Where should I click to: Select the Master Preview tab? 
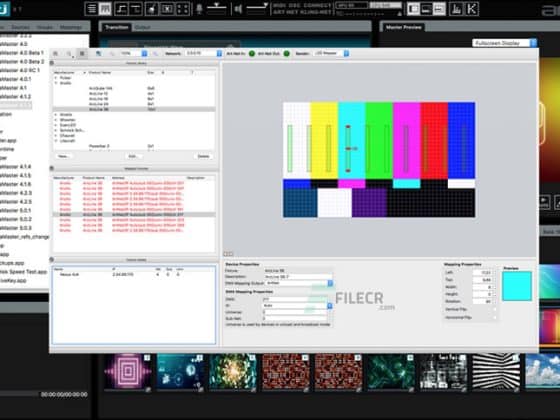tap(403, 27)
